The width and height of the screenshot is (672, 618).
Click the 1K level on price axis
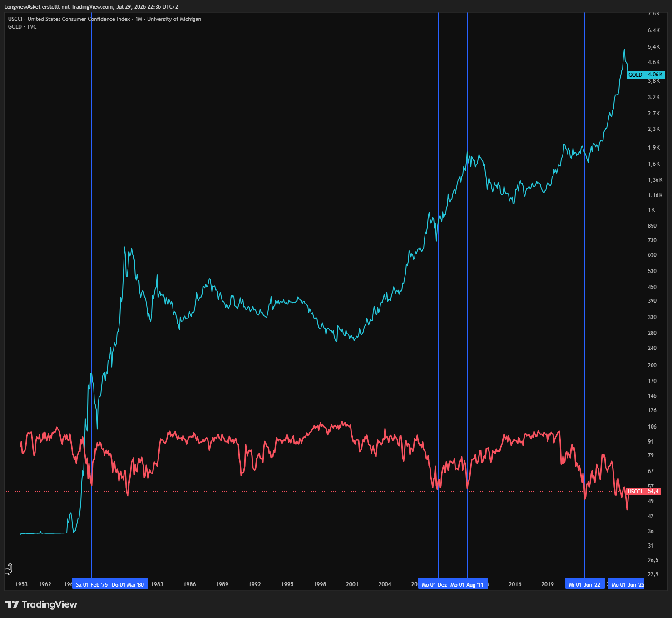[652, 210]
